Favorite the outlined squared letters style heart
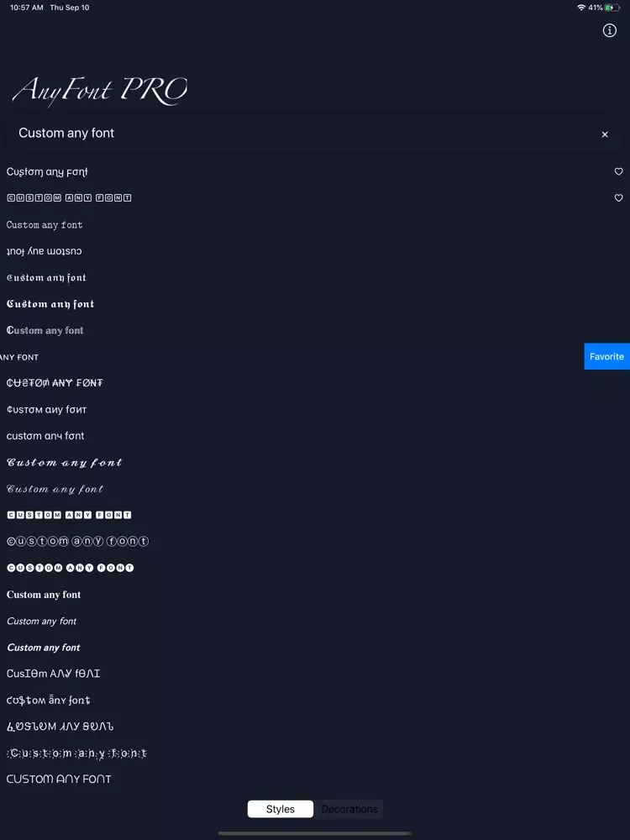Image resolution: width=630 pixels, height=840 pixels. tap(618, 197)
